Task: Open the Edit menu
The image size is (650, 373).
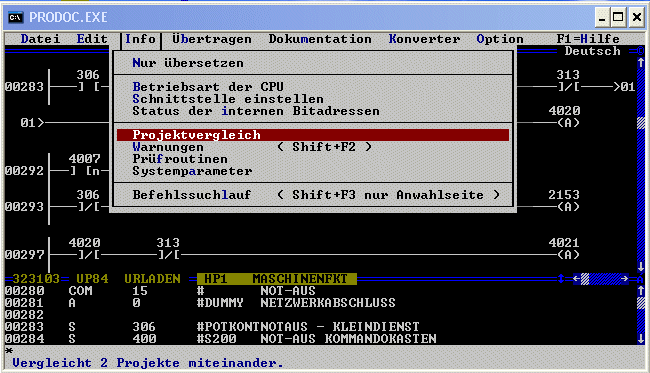Action: click(x=92, y=39)
